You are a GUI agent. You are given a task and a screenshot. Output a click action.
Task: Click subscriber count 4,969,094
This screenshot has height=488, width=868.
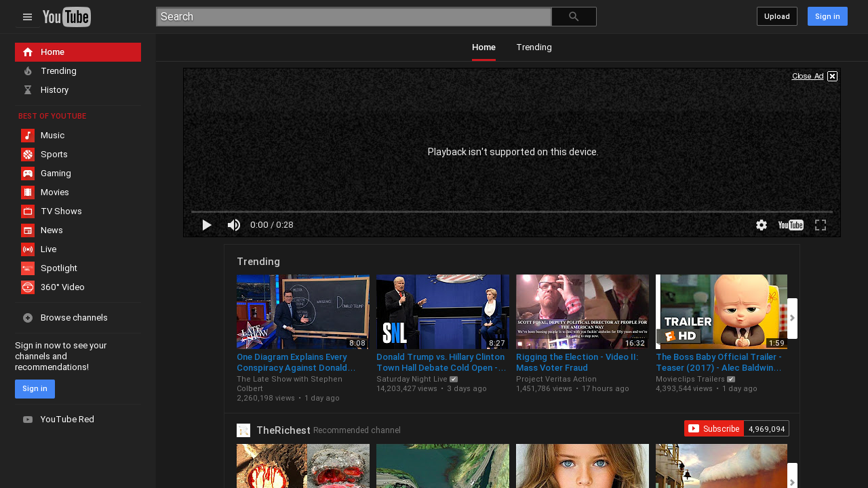tap(767, 428)
